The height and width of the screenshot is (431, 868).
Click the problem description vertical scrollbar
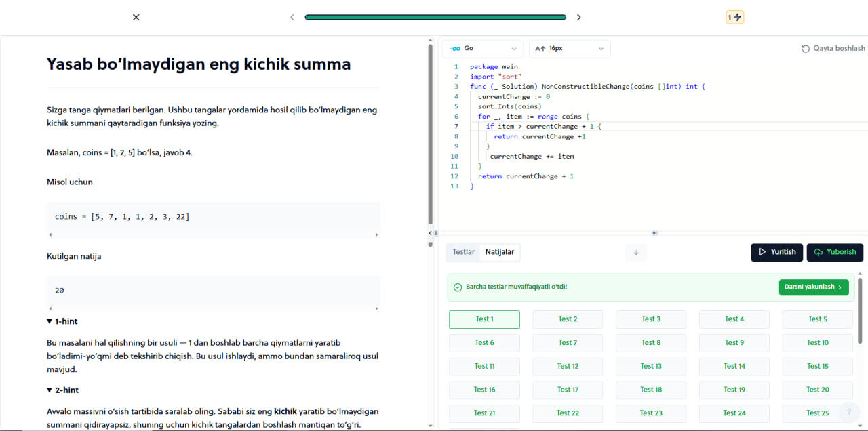430,134
